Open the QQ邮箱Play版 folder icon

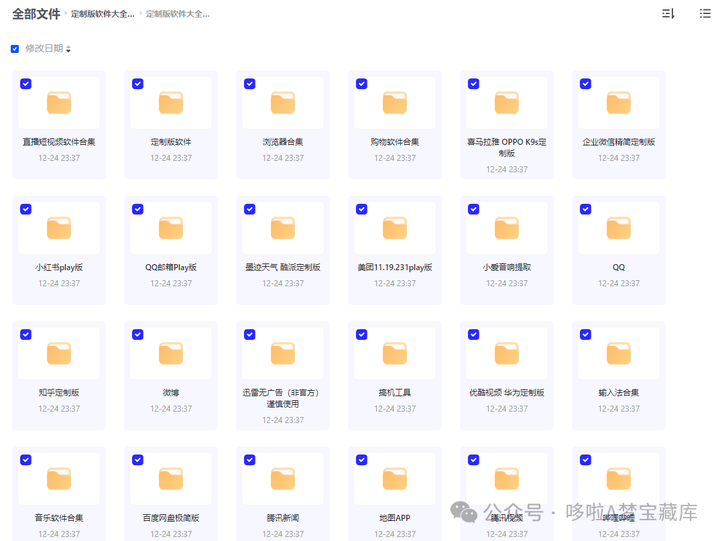tap(171, 228)
